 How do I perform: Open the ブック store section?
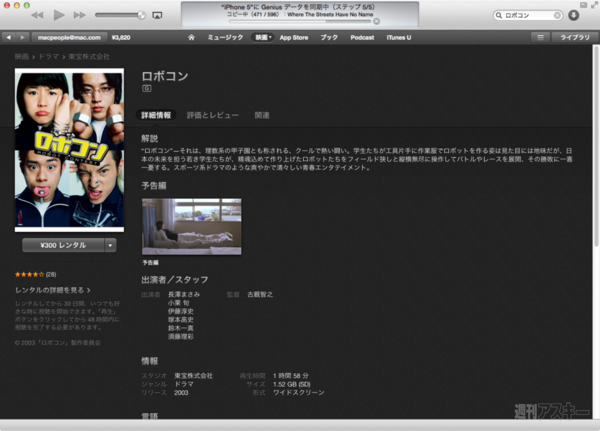(x=329, y=38)
